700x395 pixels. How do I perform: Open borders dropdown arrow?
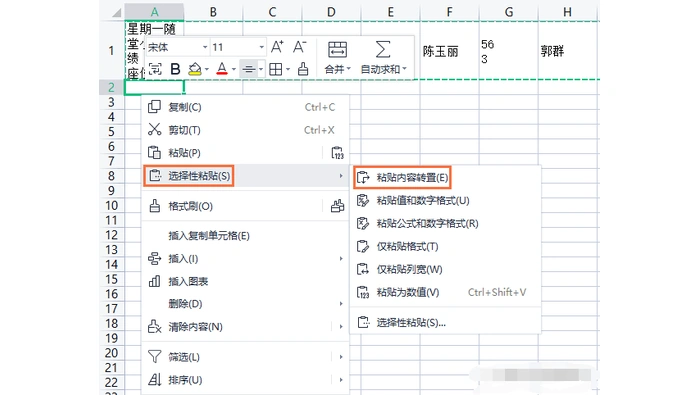pos(288,69)
